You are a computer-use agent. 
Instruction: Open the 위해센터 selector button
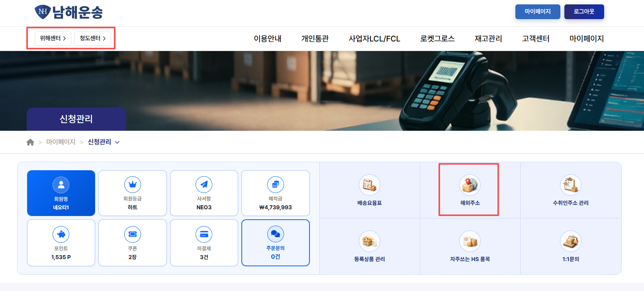53,38
